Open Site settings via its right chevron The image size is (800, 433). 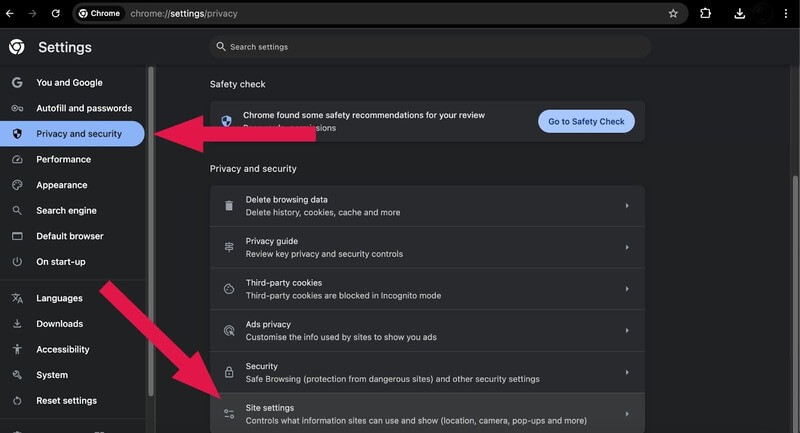pyautogui.click(x=627, y=414)
